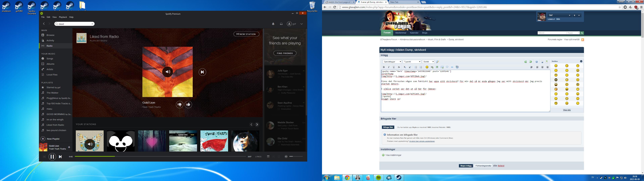Click in the Spotify search field

74,24
